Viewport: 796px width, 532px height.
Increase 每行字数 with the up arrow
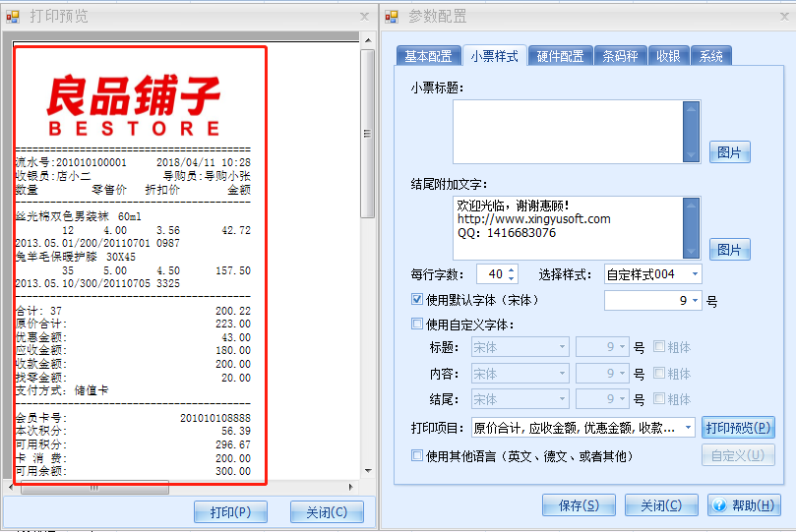(512, 269)
